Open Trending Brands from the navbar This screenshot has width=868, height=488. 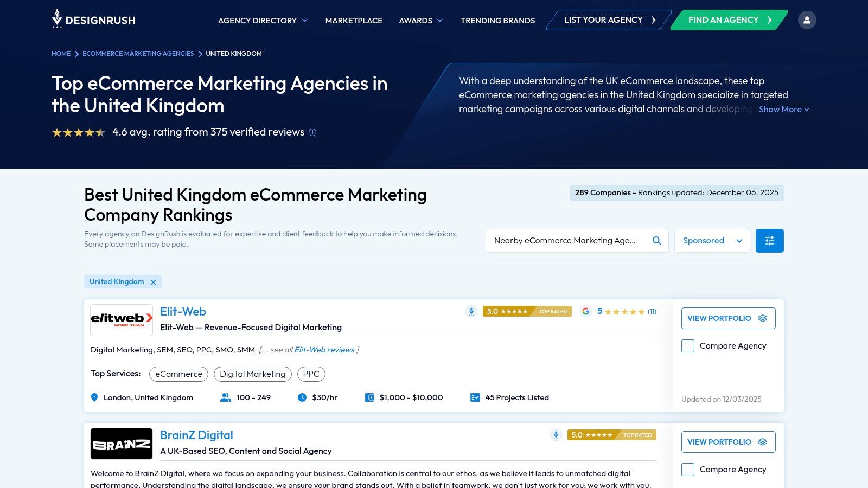click(497, 21)
